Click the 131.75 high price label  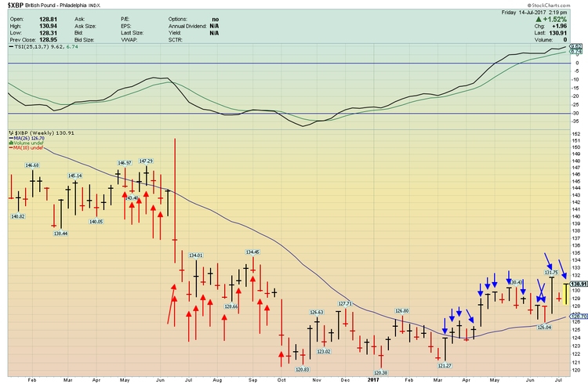[551, 272]
